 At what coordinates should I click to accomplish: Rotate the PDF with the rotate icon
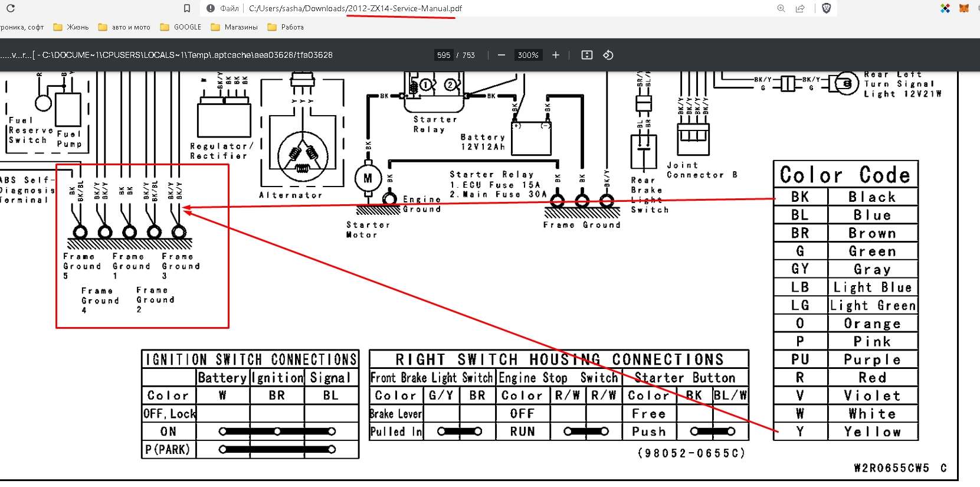[x=608, y=55]
